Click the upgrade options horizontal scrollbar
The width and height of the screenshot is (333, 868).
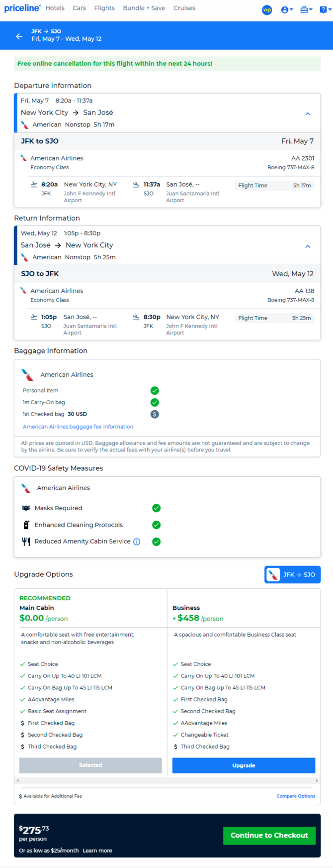[167, 781]
